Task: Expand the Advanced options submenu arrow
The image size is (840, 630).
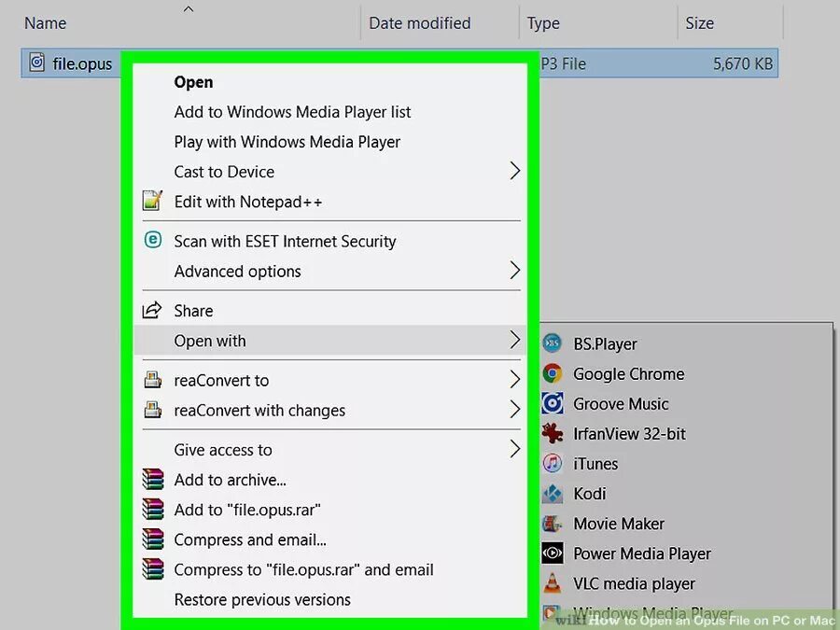Action: [515, 271]
